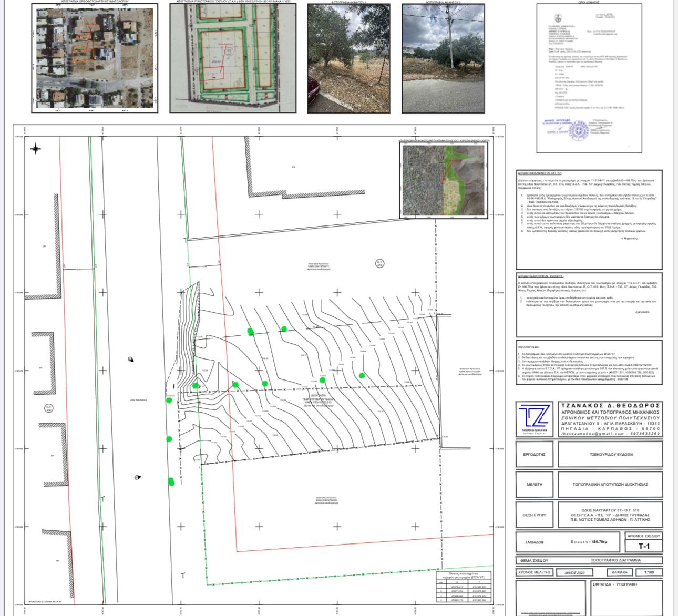Click the ΑΡΙΘΜΟΣ ΣΧΕΔΙΟΥ label
The image size is (678, 616).
(644, 536)
